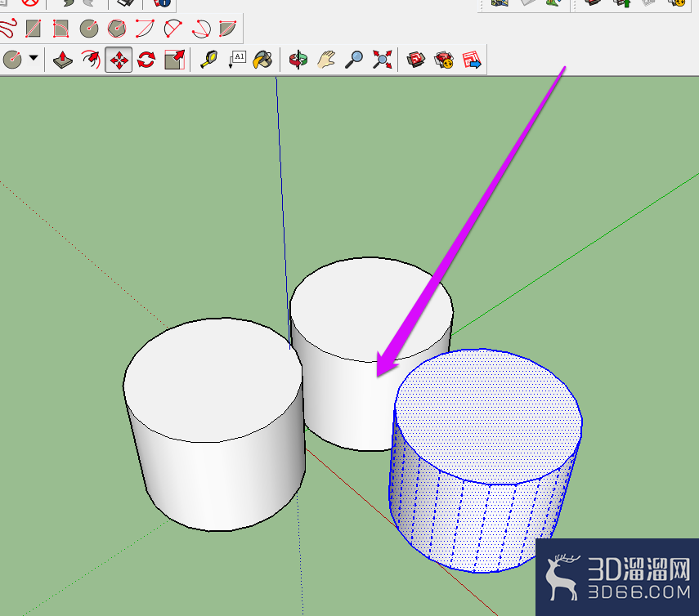
Task: Click the Circle shape tool beside dropdown arrow
Action: pyautogui.click(x=12, y=60)
